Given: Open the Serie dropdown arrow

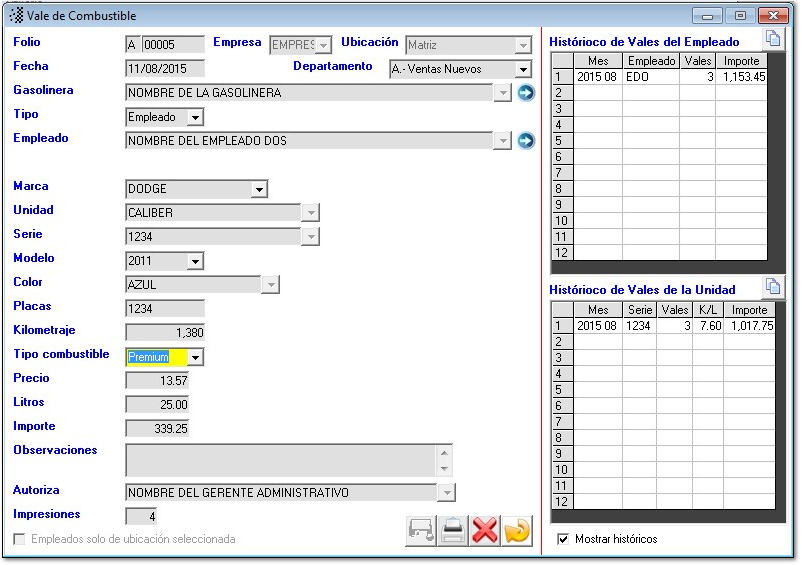Looking at the screenshot, I should [x=311, y=237].
